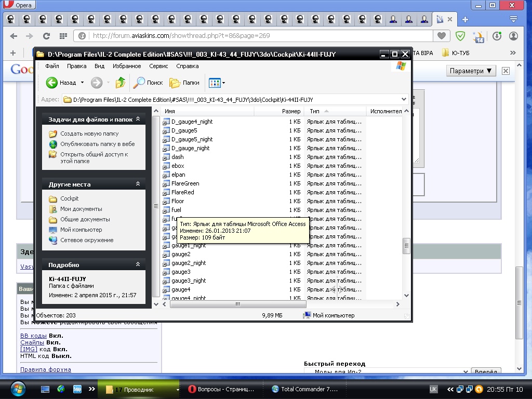Click the Up folder icon in toolbar
The image size is (532, 399).
[x=121, y=83]
